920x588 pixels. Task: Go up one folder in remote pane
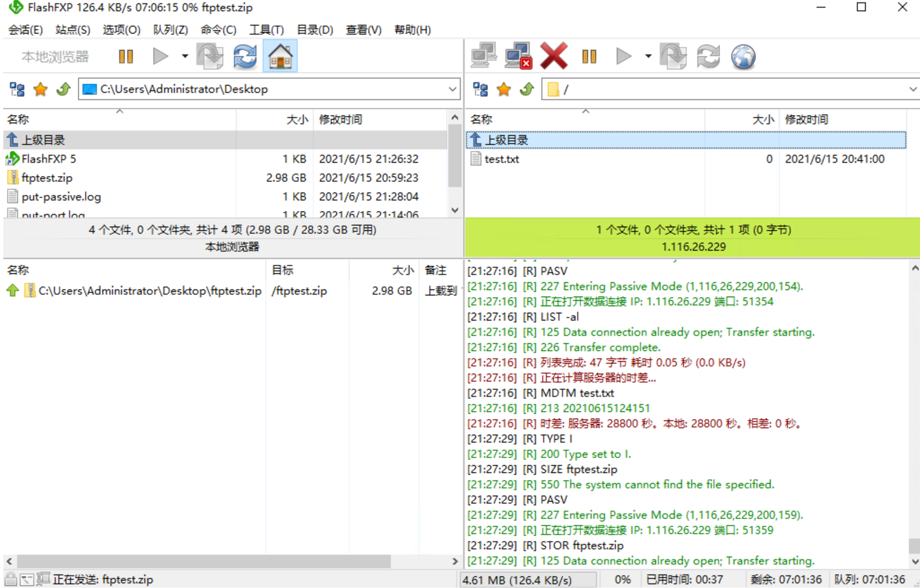(x=527, y=89)
